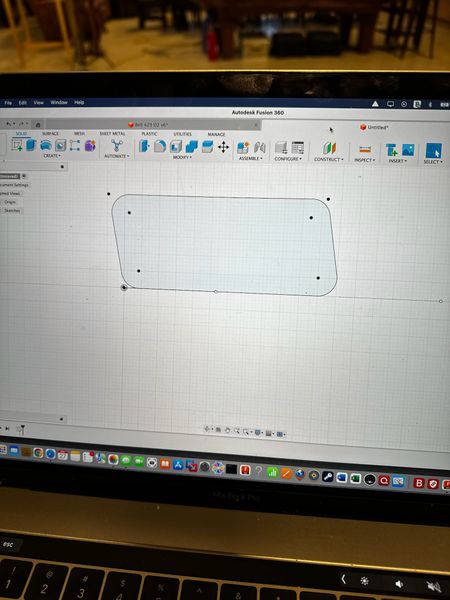Open the File menu
The width and height of the screenshot is (450, 600).
[x=8, y=103]
